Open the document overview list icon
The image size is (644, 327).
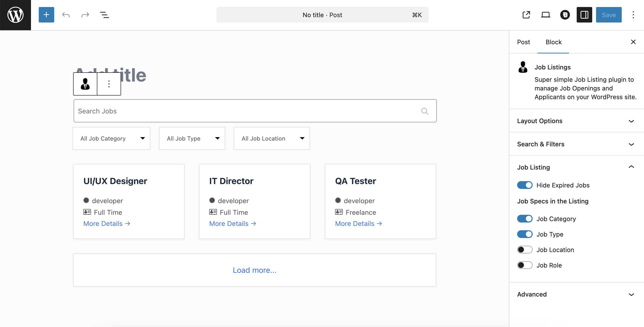[x=104, y=15]
